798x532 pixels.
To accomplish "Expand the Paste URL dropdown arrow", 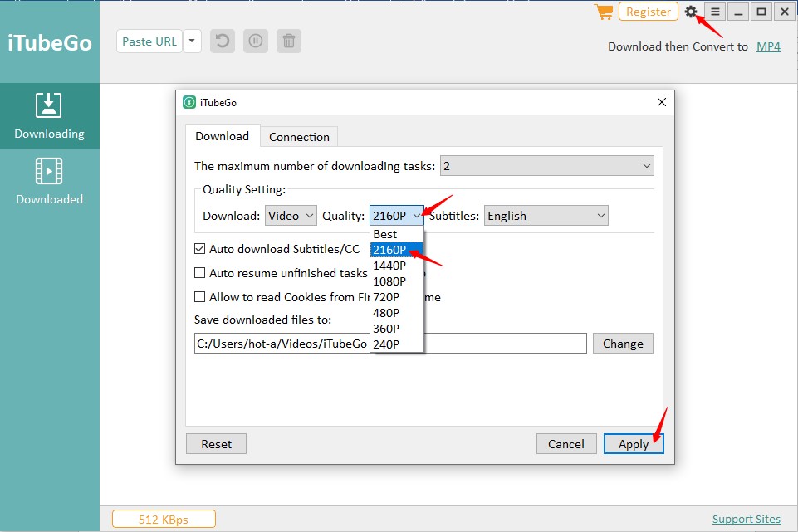I will click(x=192, y=41).
